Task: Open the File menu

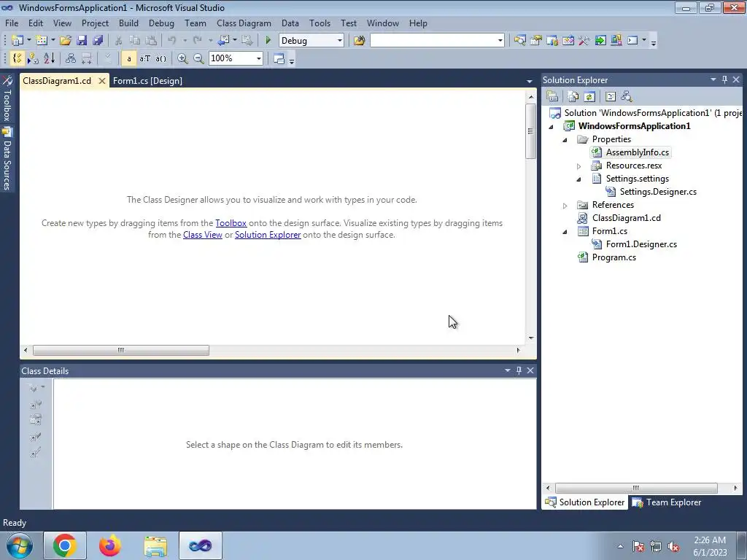Action: click(x=12, y=23)
